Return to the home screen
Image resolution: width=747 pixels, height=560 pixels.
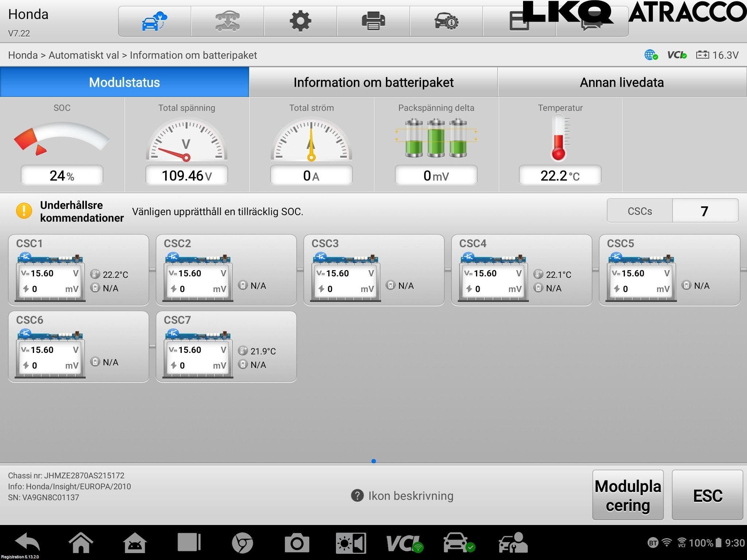81,542
